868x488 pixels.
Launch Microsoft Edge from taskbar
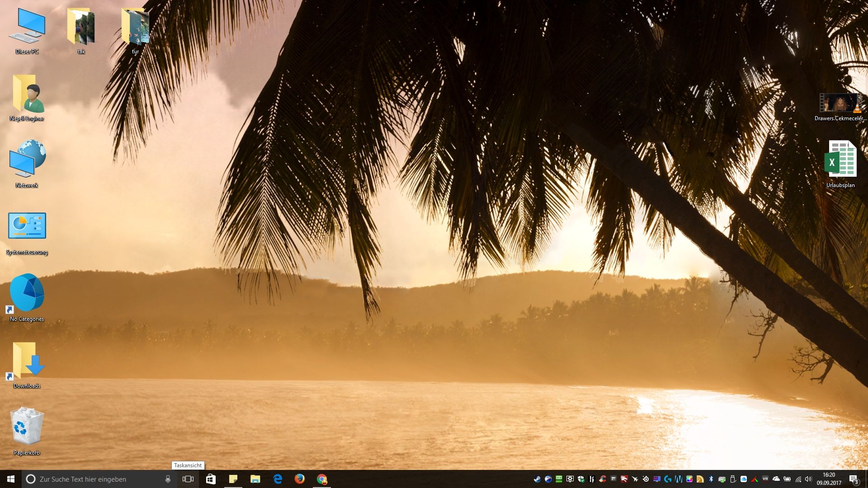(x=278, y=479)
